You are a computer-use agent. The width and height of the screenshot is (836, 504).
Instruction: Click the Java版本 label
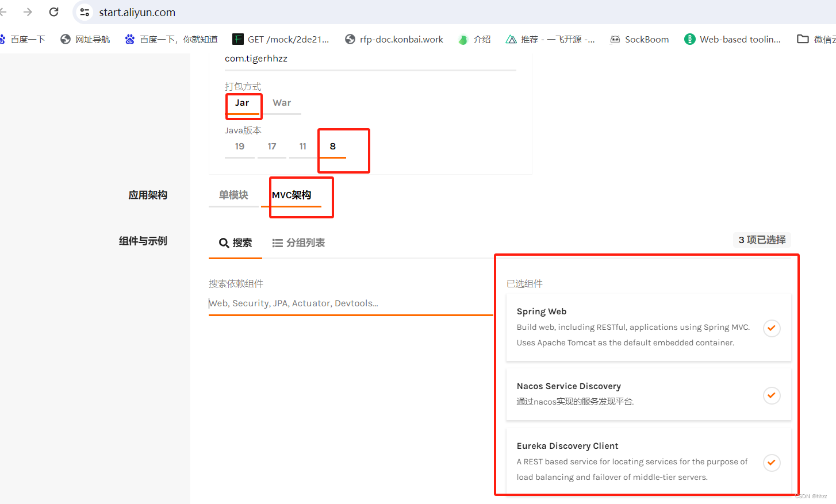(243, 130)
